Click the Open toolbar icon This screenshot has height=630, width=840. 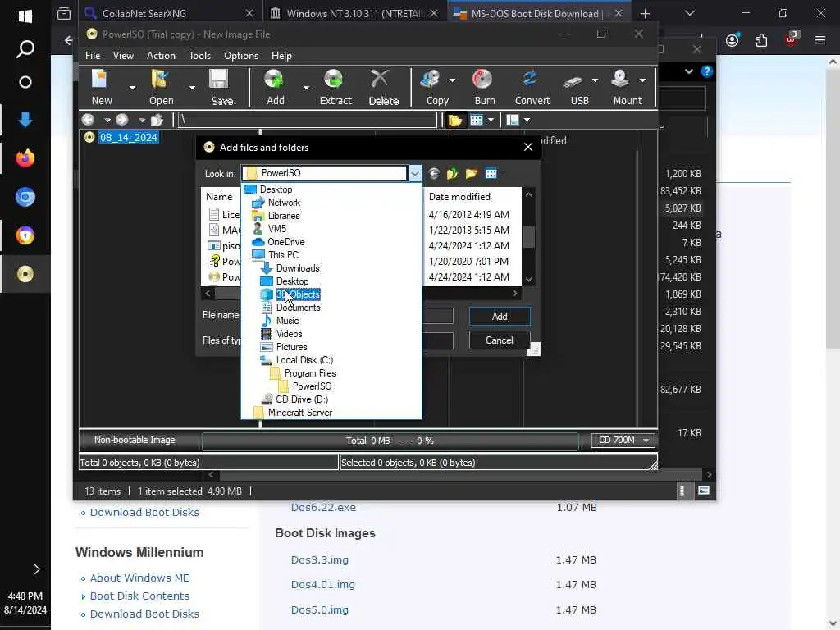(x=160, y=80)
